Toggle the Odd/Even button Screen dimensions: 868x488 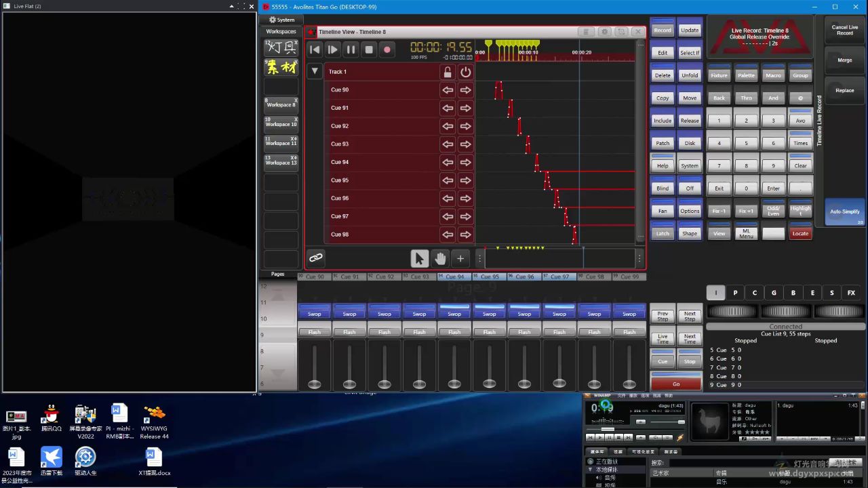[773, 211]
